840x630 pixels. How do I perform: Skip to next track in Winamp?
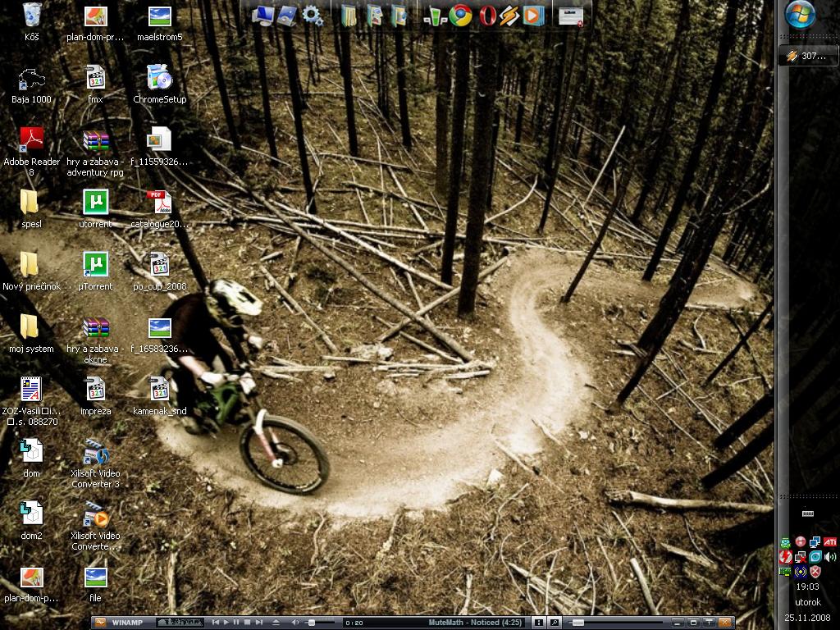(258, 623)
